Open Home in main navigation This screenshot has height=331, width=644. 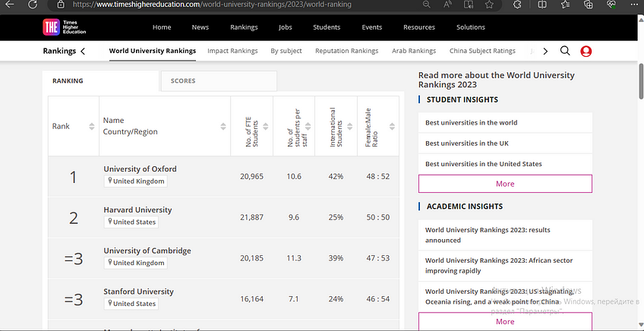click(162, 27)
